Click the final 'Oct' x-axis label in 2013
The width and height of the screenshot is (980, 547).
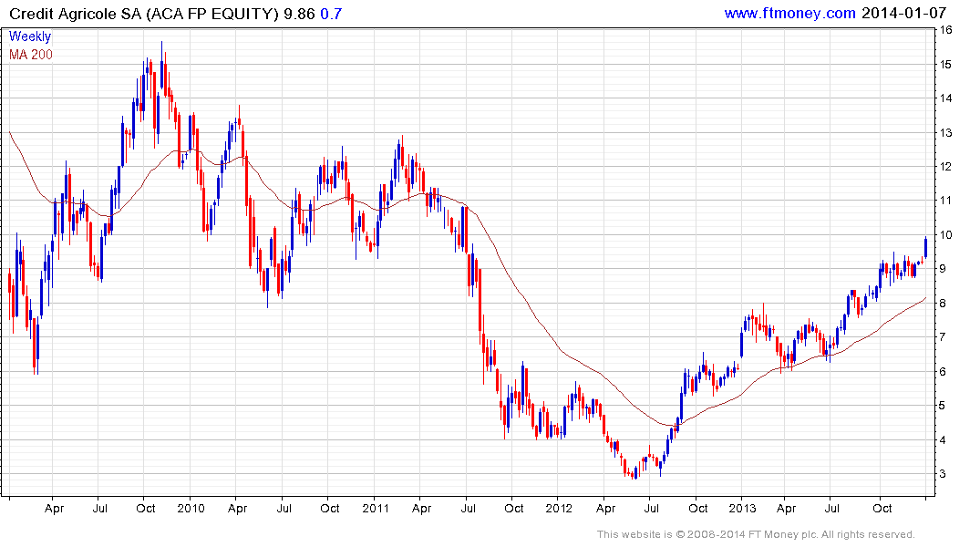click(x=882, y=508)
